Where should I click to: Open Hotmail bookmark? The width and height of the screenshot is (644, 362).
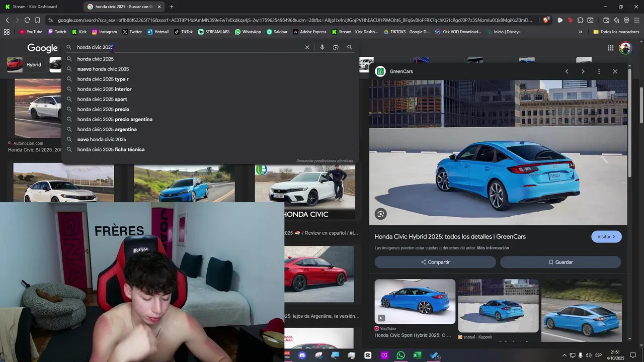tap(158, 32)
